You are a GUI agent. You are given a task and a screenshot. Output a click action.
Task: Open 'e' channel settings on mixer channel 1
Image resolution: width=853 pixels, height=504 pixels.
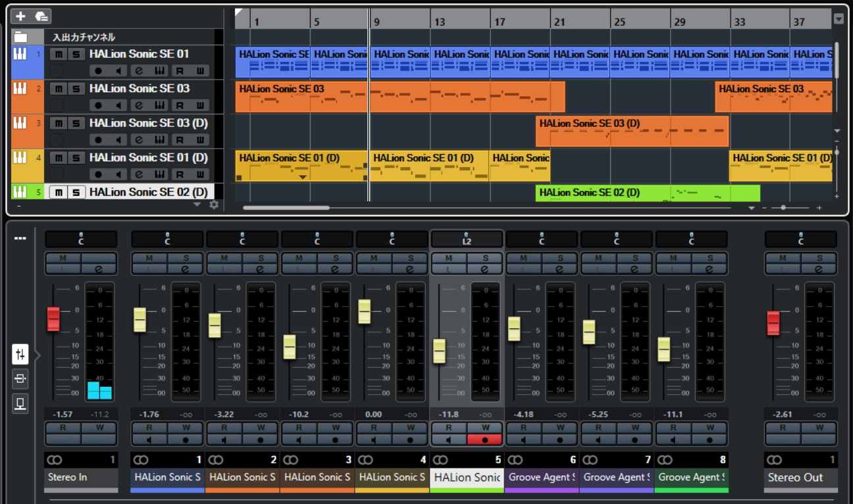click(186, 269)
